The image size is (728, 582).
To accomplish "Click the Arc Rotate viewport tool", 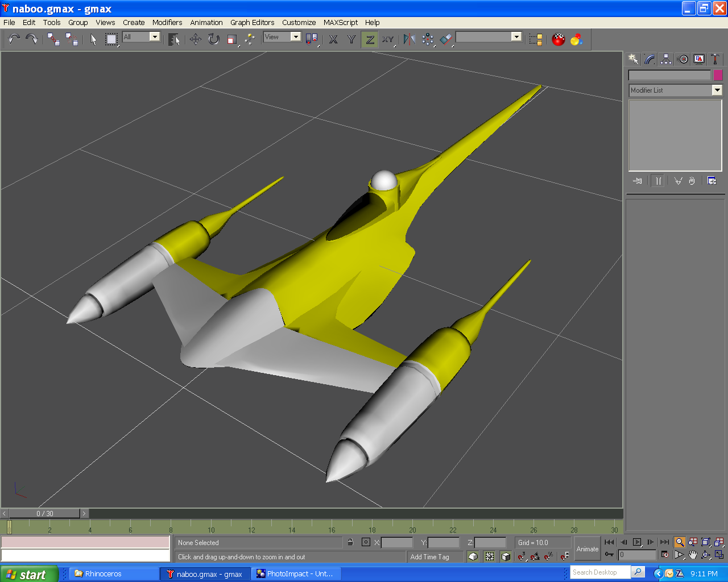I will 706,555.
